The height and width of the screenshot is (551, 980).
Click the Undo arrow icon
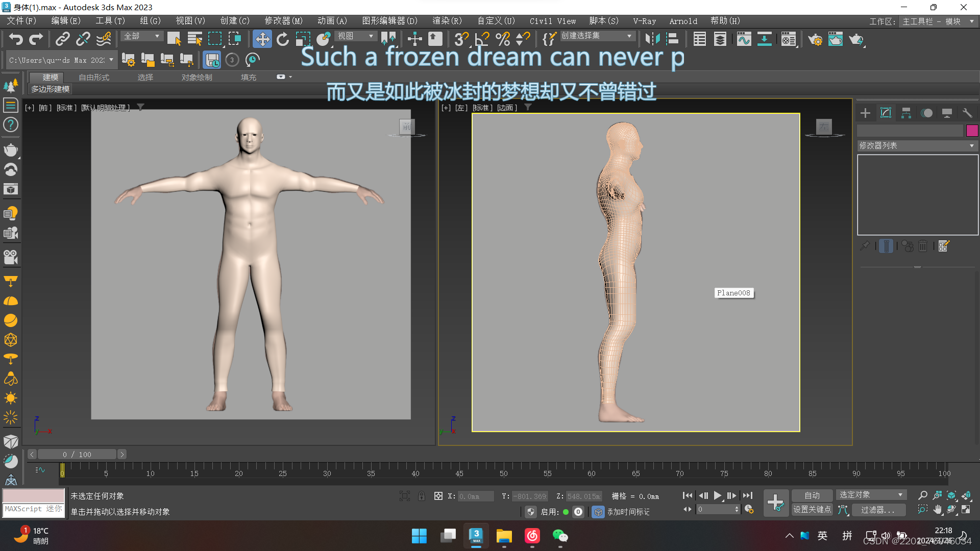(x=16, y=39)
